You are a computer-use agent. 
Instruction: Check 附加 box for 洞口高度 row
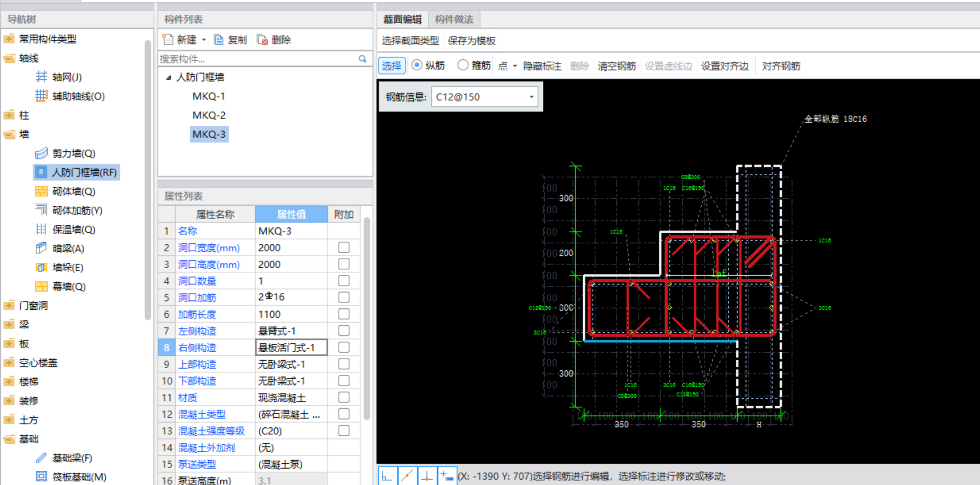coord(344,264)
